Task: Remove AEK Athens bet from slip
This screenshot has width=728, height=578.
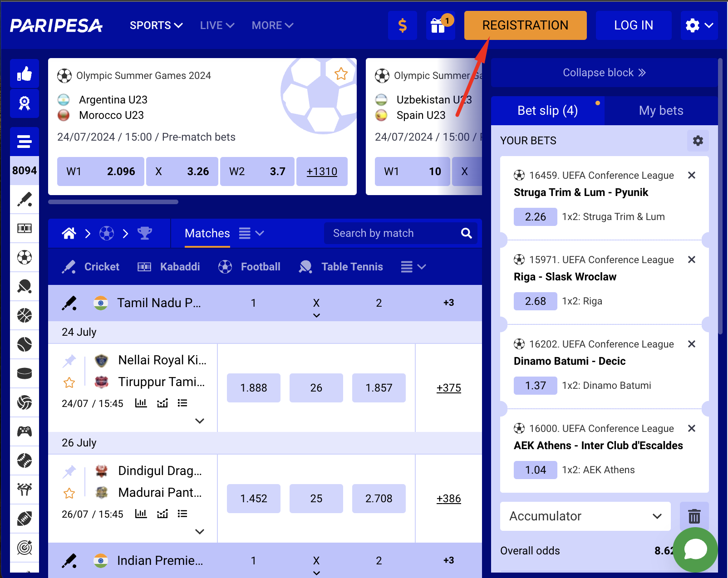Action: coord(692,428)
